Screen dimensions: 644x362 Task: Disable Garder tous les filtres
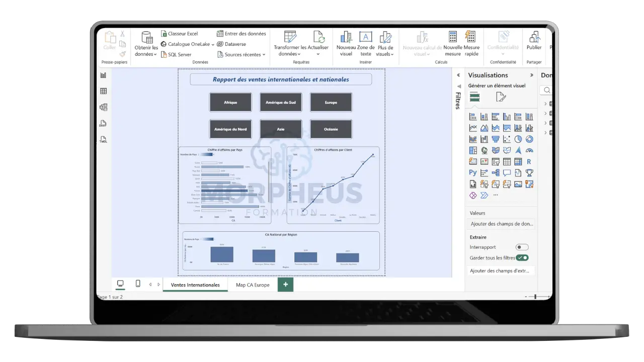coord(523,257)
